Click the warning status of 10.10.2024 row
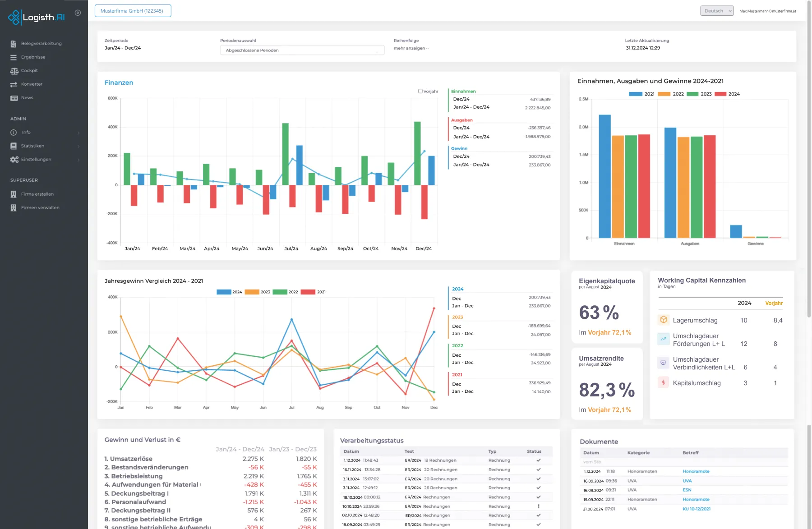 [x=538, y=506]
